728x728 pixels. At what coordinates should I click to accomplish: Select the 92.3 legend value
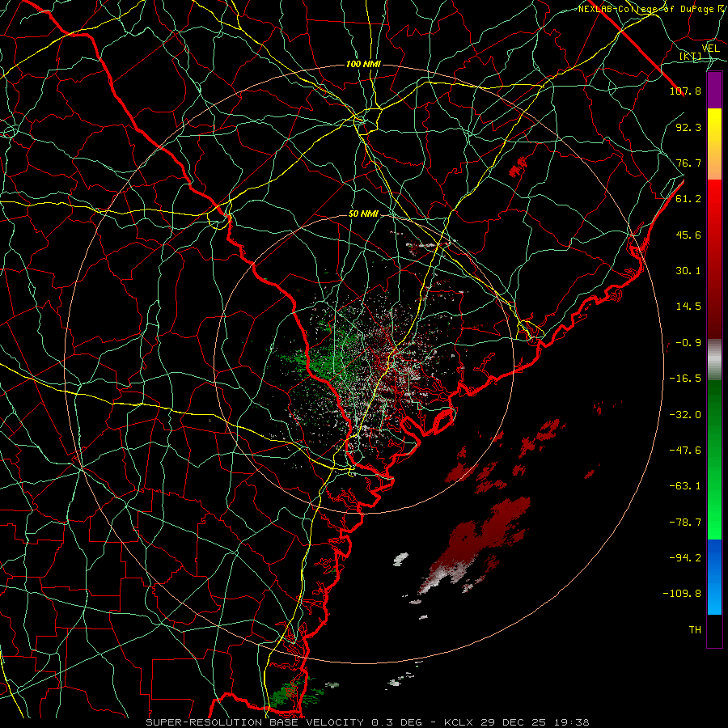click(688, 127)
